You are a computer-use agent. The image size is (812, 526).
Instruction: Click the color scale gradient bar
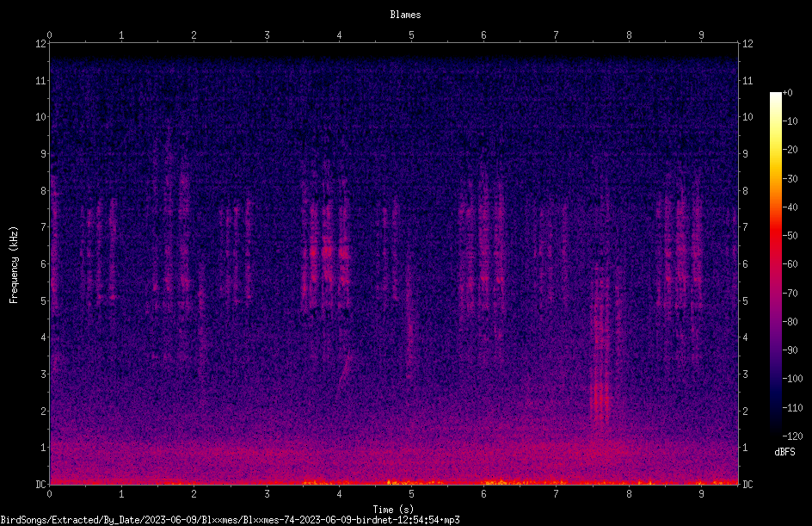[775, 264]
